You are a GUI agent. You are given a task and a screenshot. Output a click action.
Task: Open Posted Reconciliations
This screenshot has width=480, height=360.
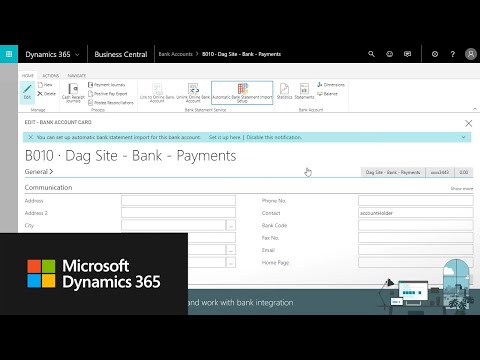(x=111, y=103)
